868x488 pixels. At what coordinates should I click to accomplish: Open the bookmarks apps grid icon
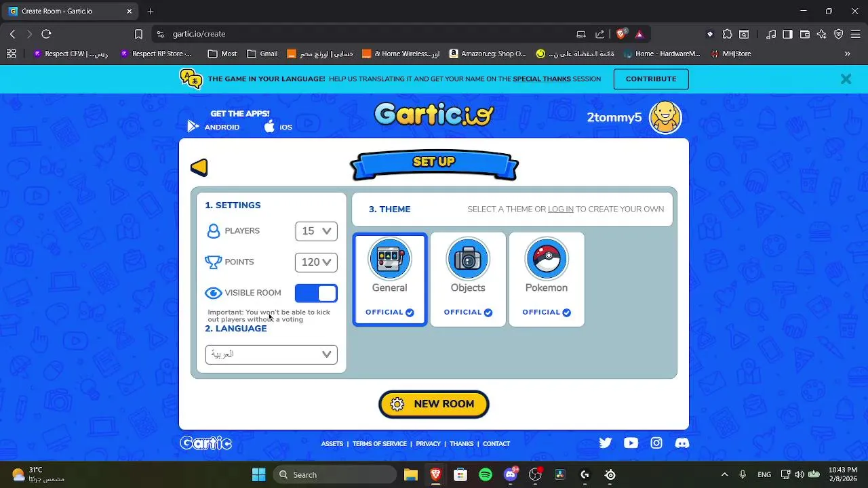point(11,54)
